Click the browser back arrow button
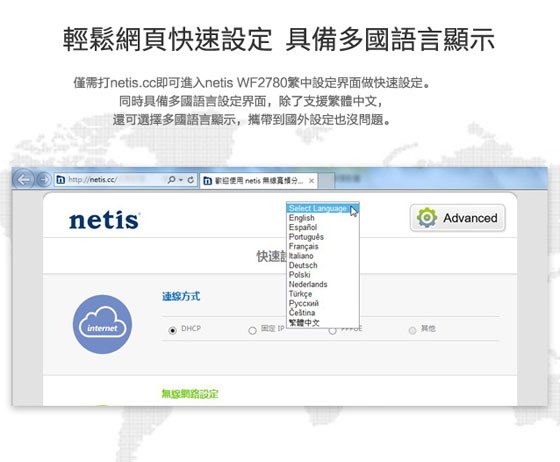560x462 pixels. click(x=24, y=179)
